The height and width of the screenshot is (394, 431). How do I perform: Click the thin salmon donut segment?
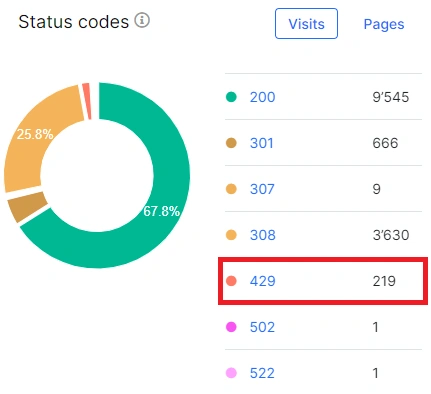87,101
